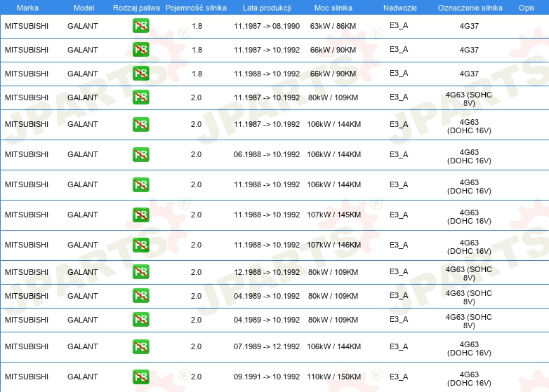This screenshot has width=549, height=392.
Task: Click the fuel icon for the 11.1987 66kW / 90KM Galant
Action: tap(140, 50)
